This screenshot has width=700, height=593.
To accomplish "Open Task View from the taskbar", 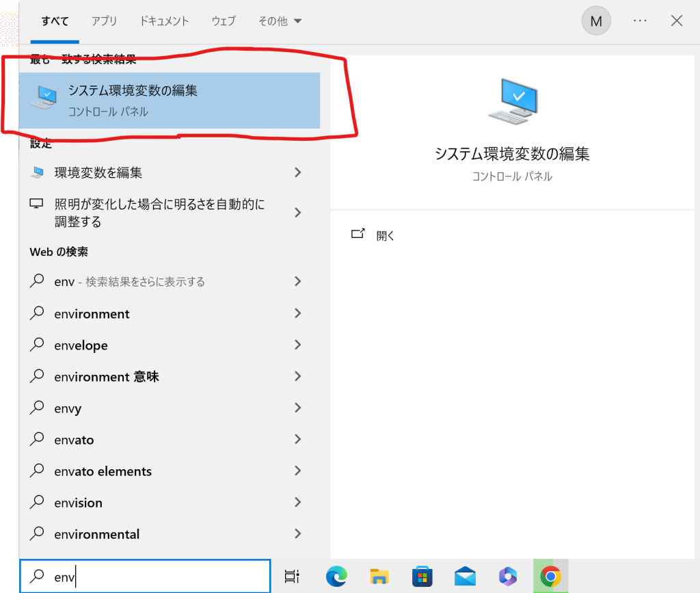I will point(292,577).
